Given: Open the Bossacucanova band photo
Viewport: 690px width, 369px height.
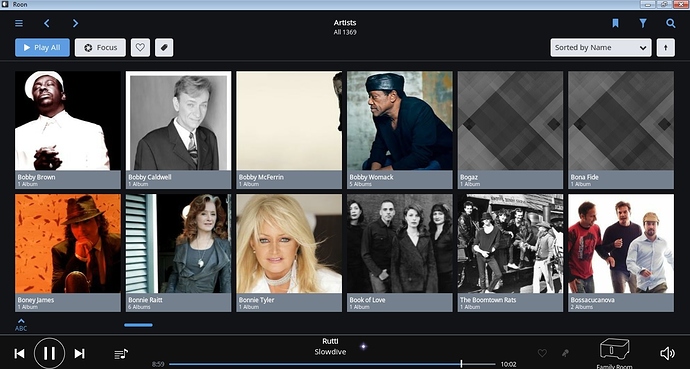Looking at the screenshot, I should [621, 244].
